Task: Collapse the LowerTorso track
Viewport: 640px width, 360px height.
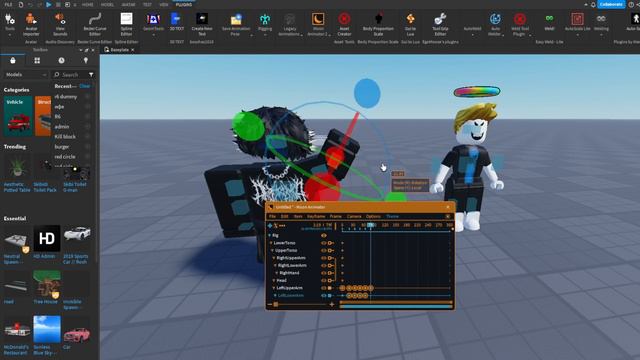Action: pos(271,243)
